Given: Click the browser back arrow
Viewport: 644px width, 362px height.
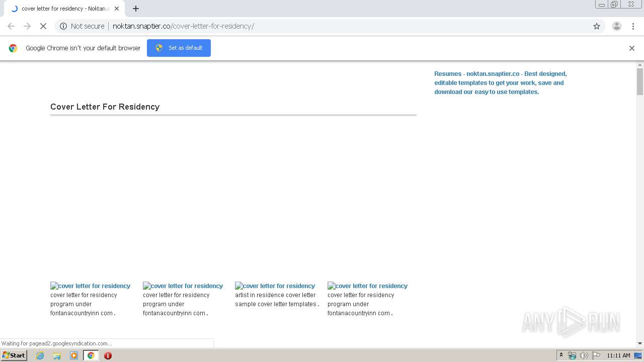Looking at the screenshot, I should tap(11, 26).
